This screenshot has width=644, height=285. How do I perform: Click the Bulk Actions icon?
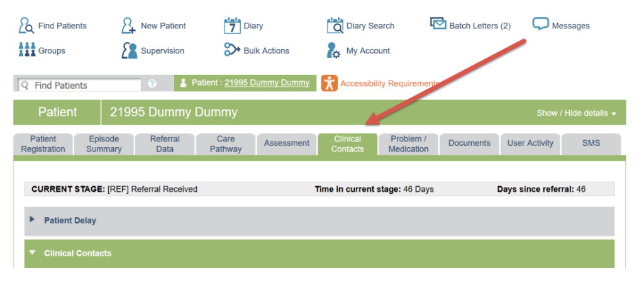click(232, 50)
